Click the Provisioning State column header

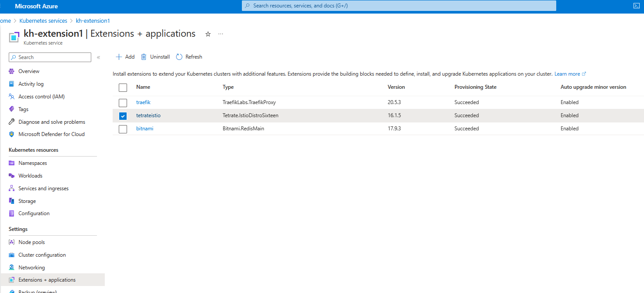point(475,87)
